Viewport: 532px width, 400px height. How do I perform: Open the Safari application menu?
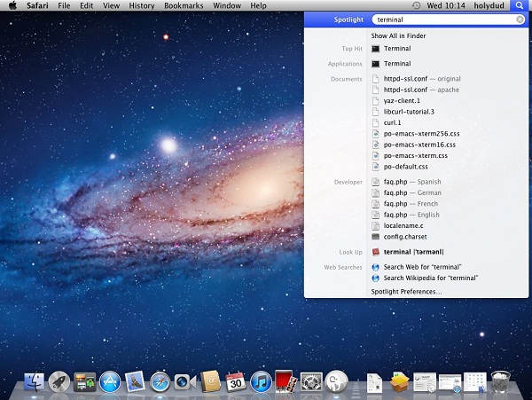click(35, 5)
